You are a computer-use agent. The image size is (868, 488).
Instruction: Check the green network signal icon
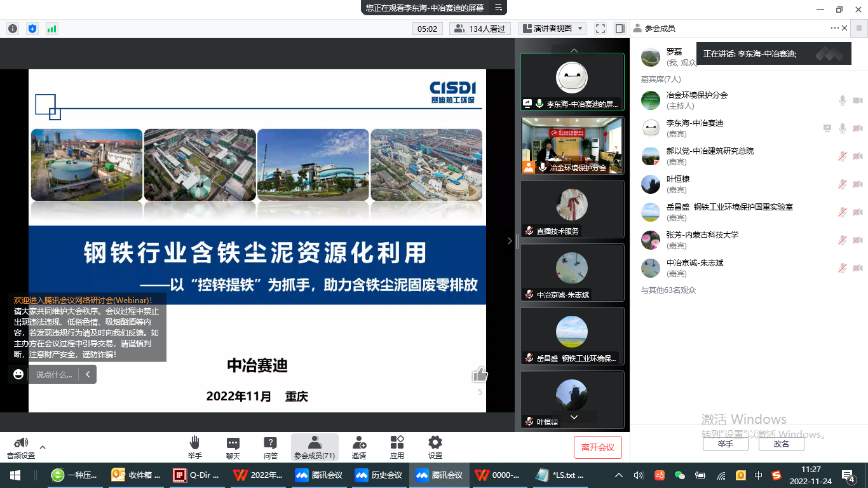click(51, 29)
